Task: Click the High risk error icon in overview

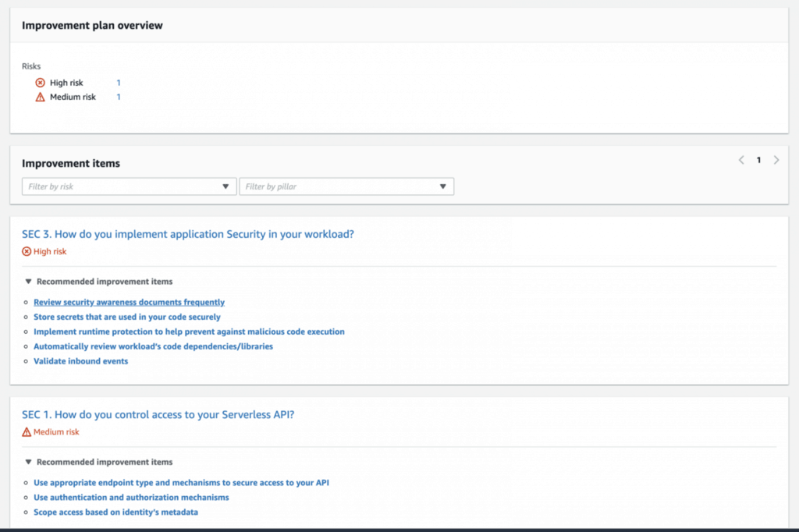Action: [x=41, y=82]
